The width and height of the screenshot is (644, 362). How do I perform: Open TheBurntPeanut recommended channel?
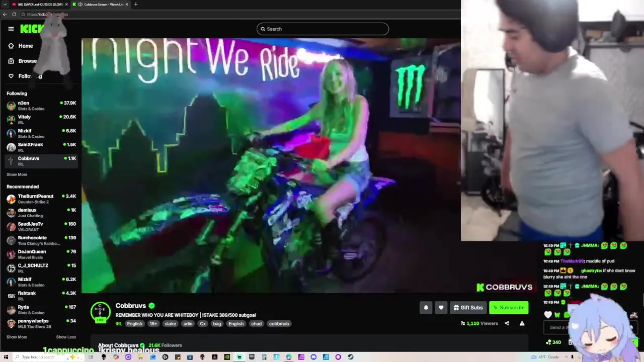pos(41,199)
